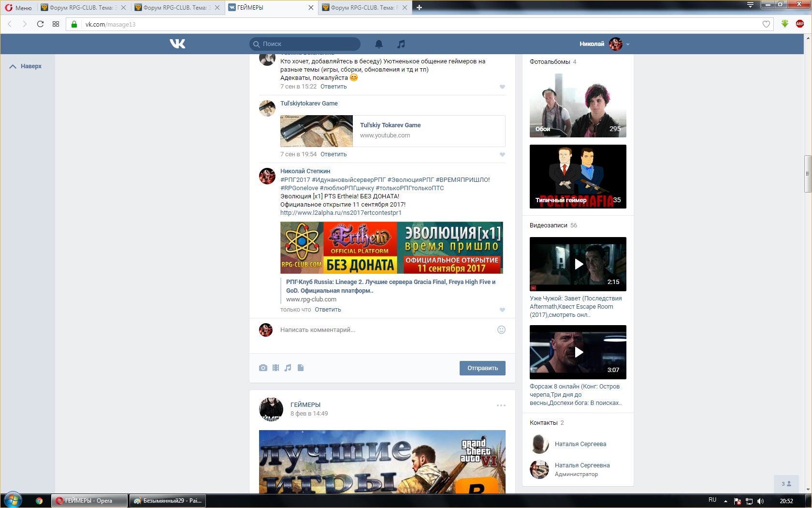Attach a document with file icon
The height and width of the screenshot is (508, 812).
click(301, 368)
